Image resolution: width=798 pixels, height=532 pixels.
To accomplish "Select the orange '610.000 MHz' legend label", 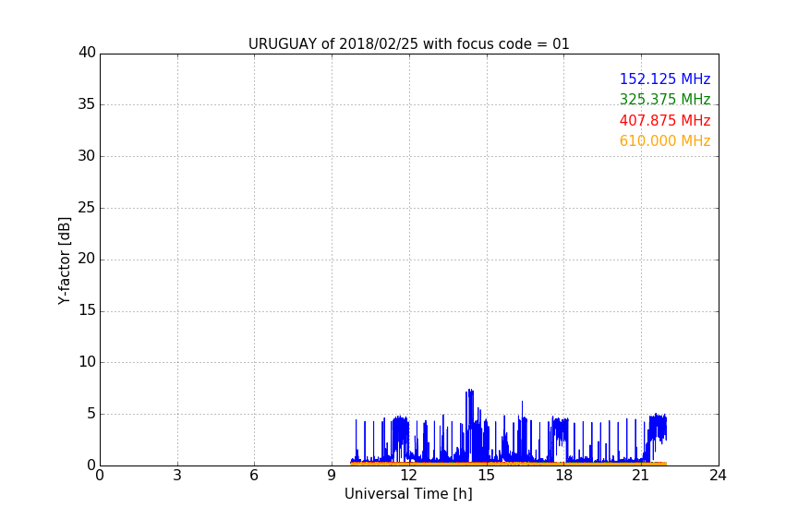I will (x=665, y=141).
